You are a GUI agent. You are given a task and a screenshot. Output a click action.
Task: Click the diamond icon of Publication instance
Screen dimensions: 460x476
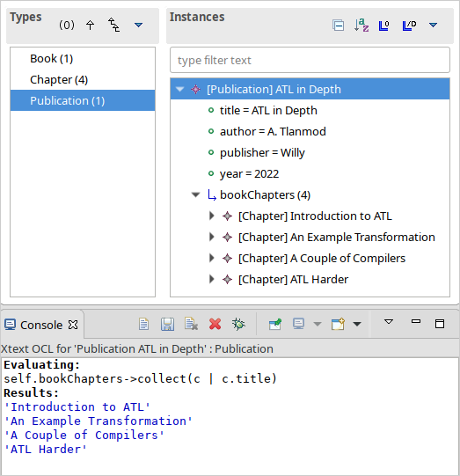196,89
